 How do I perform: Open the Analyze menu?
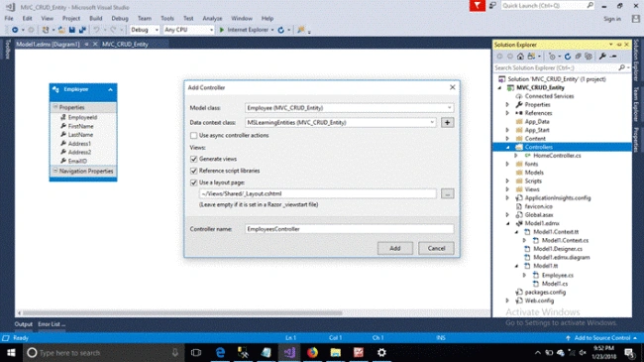click(x=212, y=19)
